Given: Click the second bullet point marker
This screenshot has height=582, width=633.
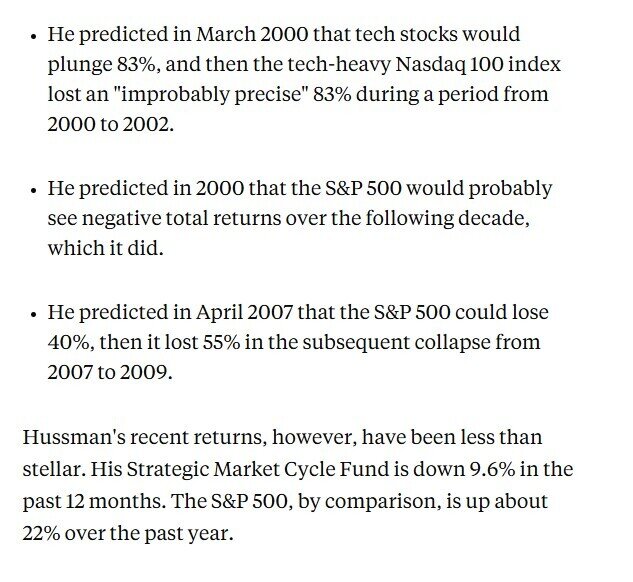Looking at the screenshot, I should click(35, 189).
